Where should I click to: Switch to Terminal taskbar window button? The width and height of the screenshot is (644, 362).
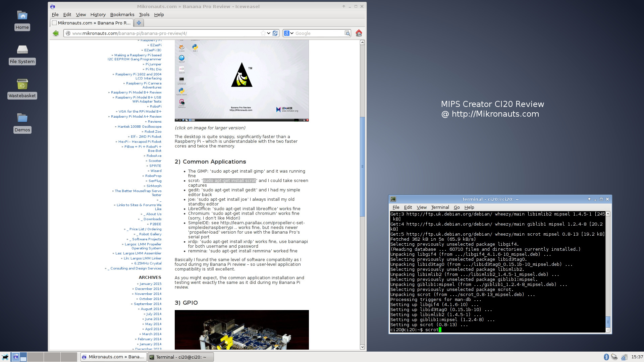[181, 357]
